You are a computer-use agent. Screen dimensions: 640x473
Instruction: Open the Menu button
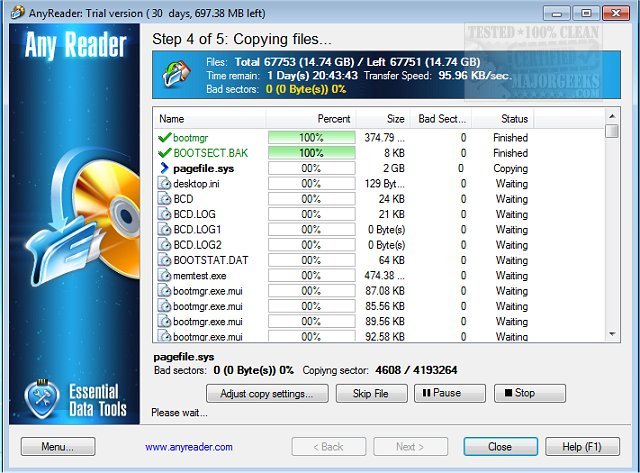(x=58, y=446)
